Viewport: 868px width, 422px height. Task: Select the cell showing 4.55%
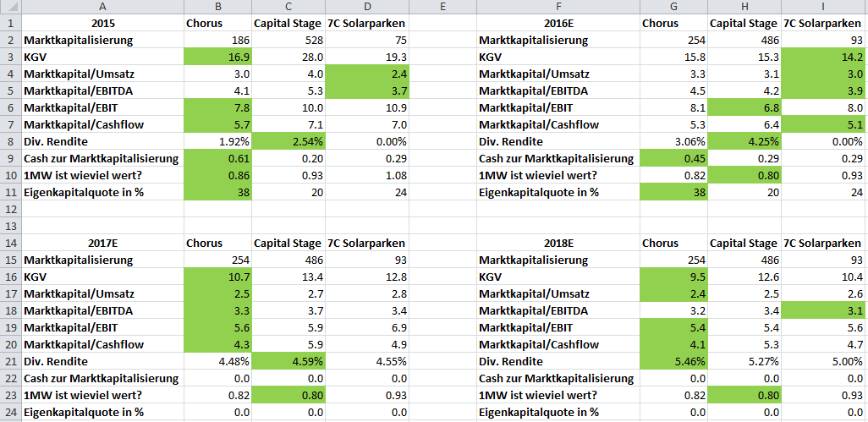click(367, 362)
